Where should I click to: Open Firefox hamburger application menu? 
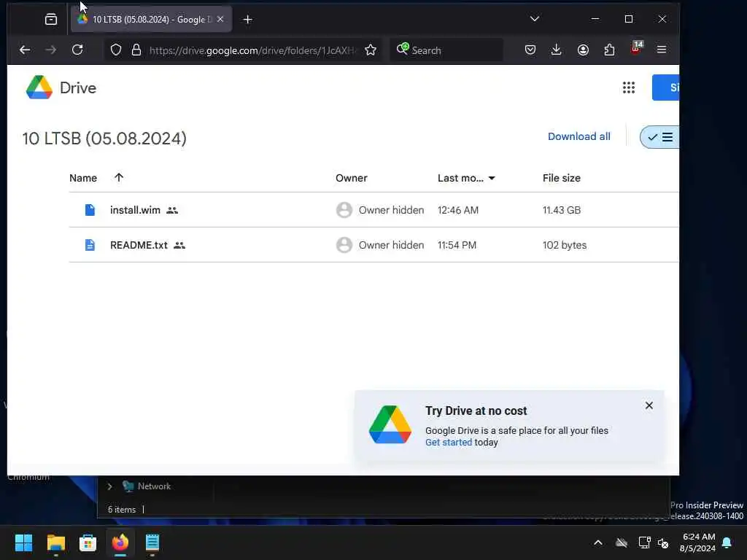click(662, 50)
